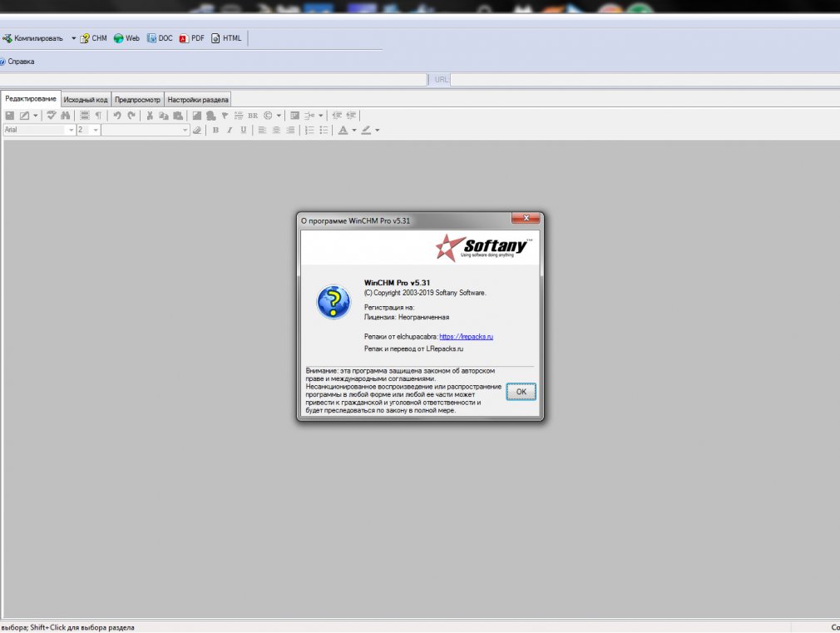This screenshot has width=840, height=633.
Task: Follow the https://lrepacks.ru link
Action: [466, 337]
